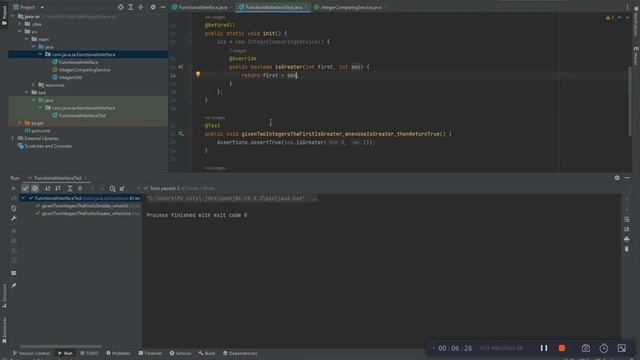Take a screenshot with recorder camera icon
The height and width of the screenshot is (360, 640).
point(586,348)
